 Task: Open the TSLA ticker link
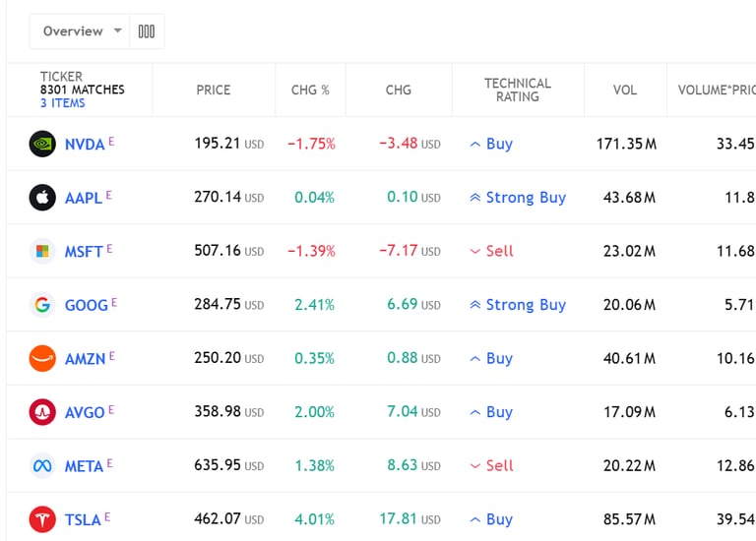(83, 519)
